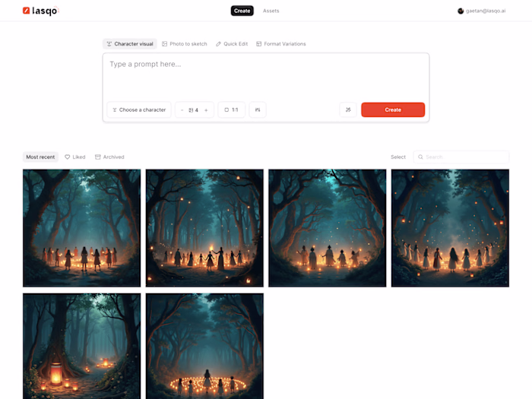Increase the image count with plus
Image resolution: width=532 pixels, height=399 pixels.
(206, 110)
